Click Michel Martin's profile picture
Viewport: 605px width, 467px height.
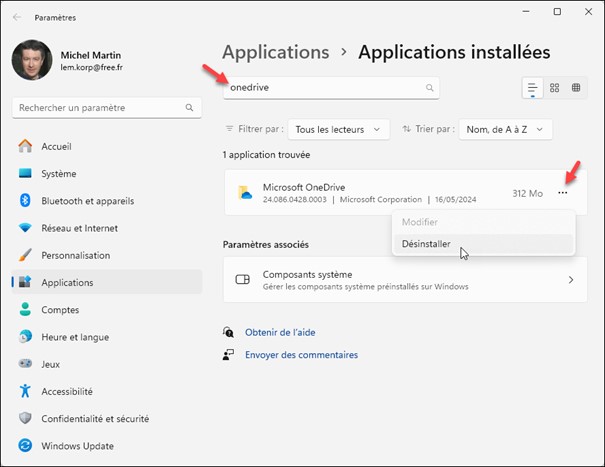[x=32, y=61]
